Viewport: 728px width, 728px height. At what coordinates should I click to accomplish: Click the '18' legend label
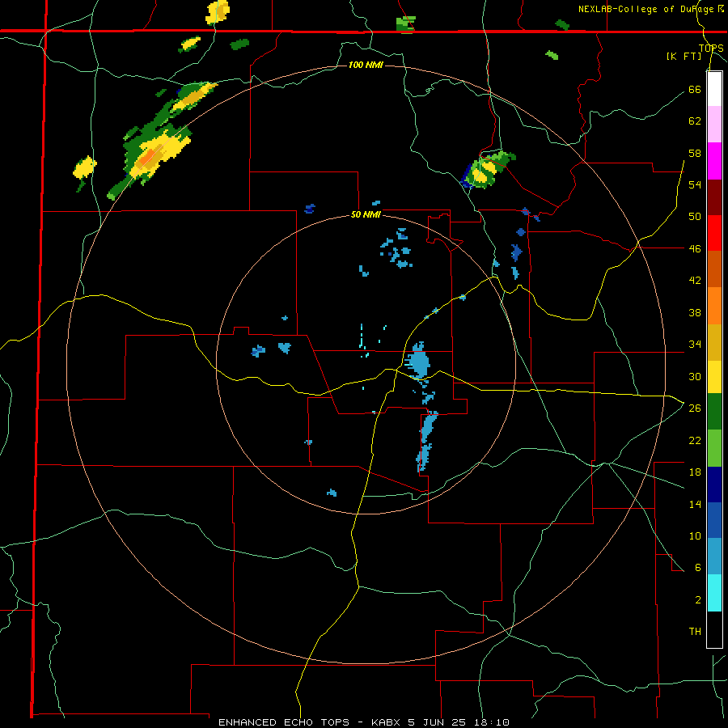(695, 472)
